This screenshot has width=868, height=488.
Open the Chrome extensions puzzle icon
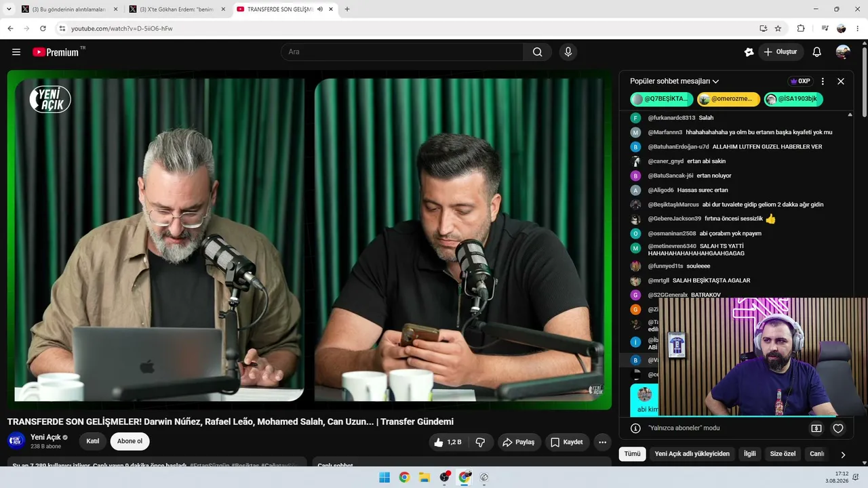[801, 28]
